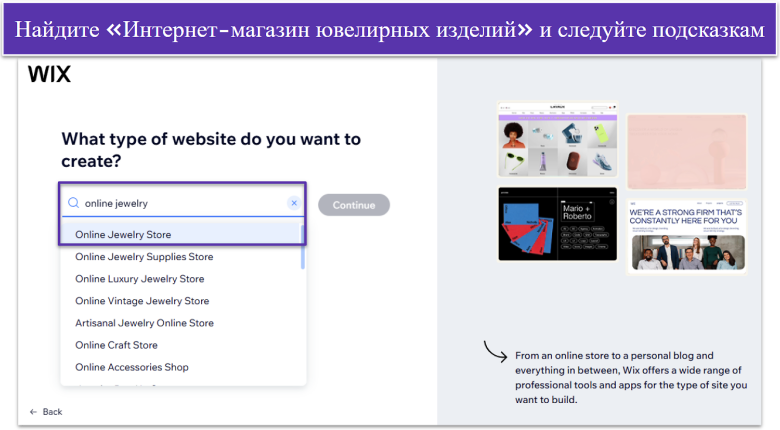Click the Continue button
The width and height of the screenshot is (780, 430).
tap(354, 205)
